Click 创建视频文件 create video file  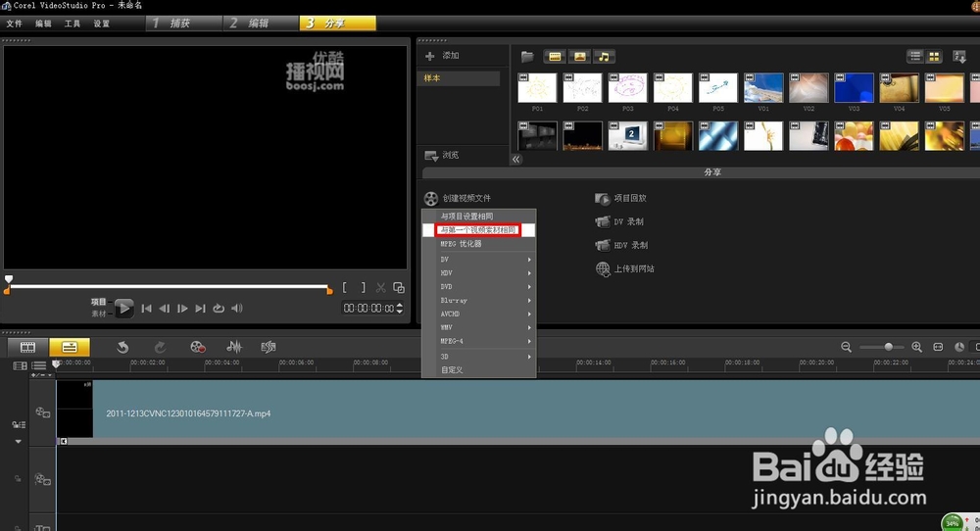(458, 198)
